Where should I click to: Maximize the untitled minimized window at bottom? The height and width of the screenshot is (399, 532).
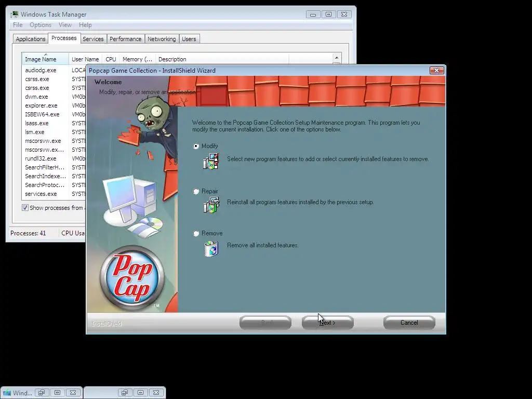pos(140,393)
